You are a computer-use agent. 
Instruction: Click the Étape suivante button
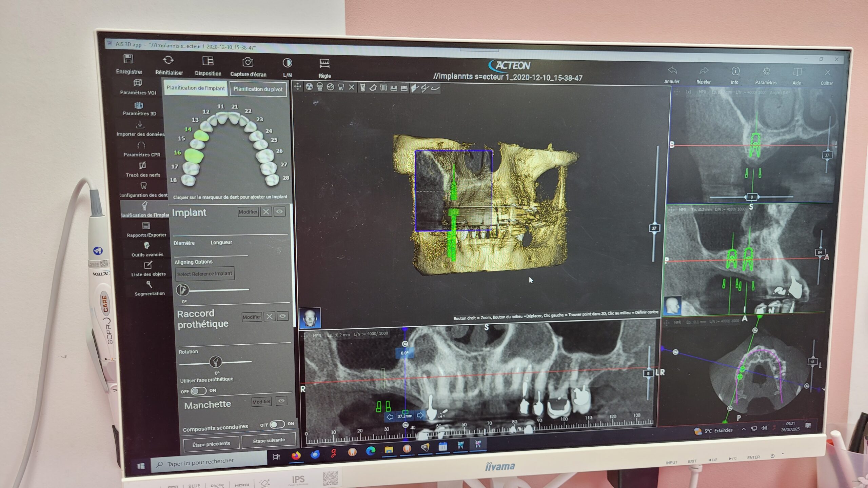click(x=269, y=441)
